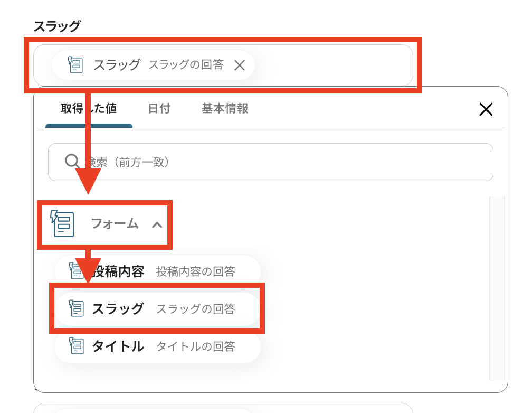
Task: Click empty area of the スラッグ input field
Action: click(332, 65)
